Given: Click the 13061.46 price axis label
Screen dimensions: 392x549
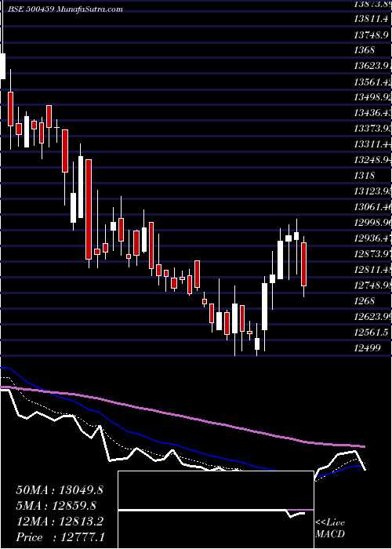Looking at the screenshot, I should pos(372,207).
